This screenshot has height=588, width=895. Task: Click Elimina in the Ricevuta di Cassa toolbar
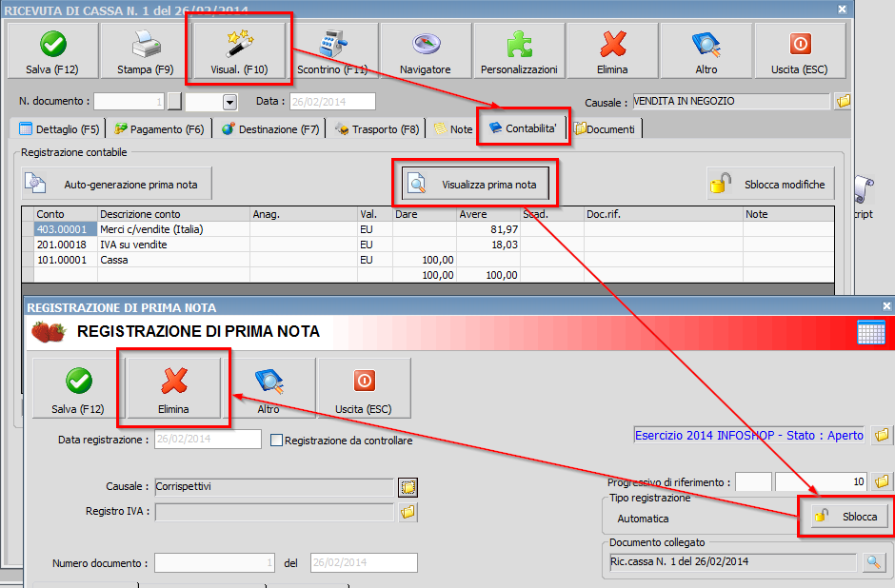612,50
